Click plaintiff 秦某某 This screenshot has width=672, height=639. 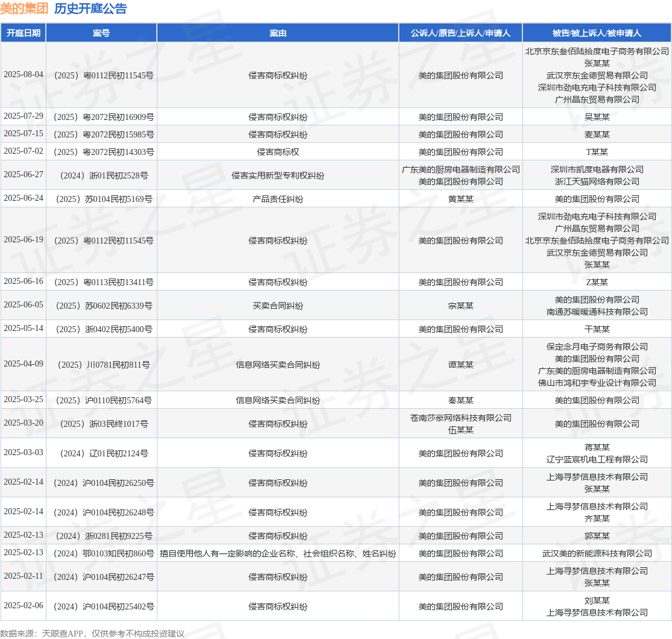pos(461,400)
